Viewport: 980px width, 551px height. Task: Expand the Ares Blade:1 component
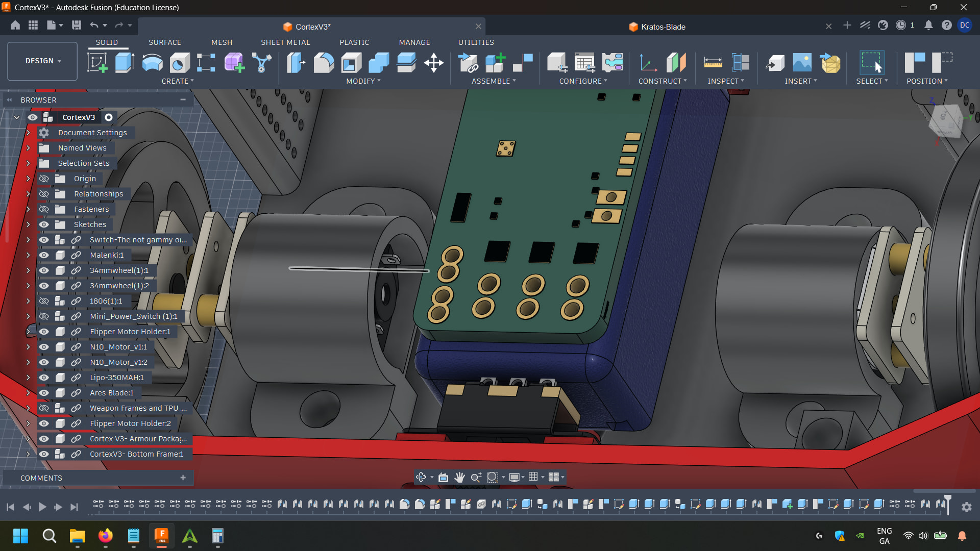(28, 393)
